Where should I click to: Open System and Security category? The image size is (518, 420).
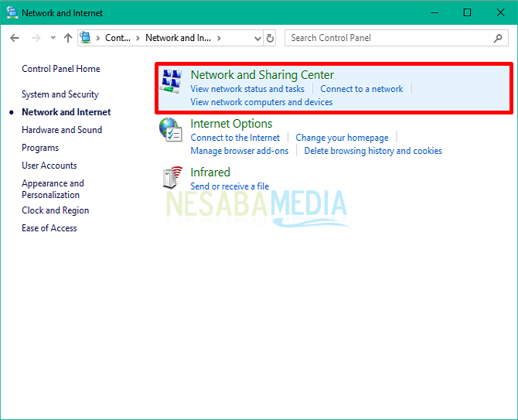(x=60, y=94)
